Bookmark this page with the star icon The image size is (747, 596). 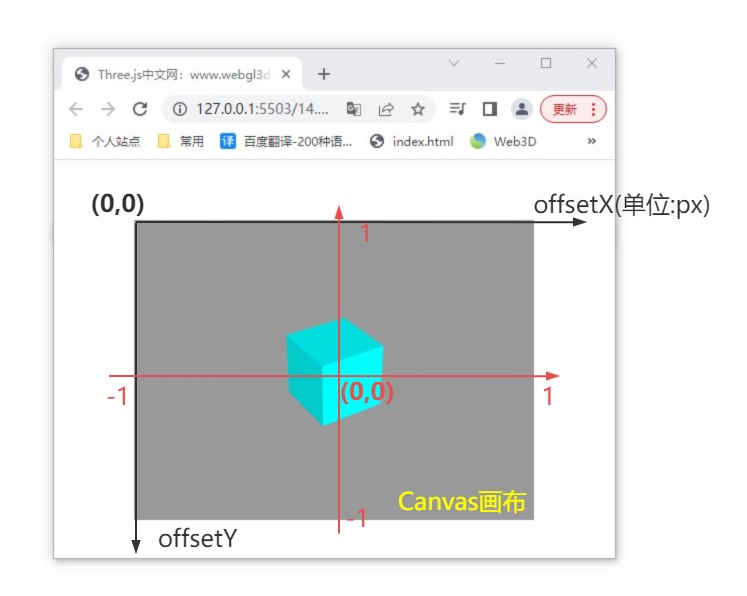418,109
